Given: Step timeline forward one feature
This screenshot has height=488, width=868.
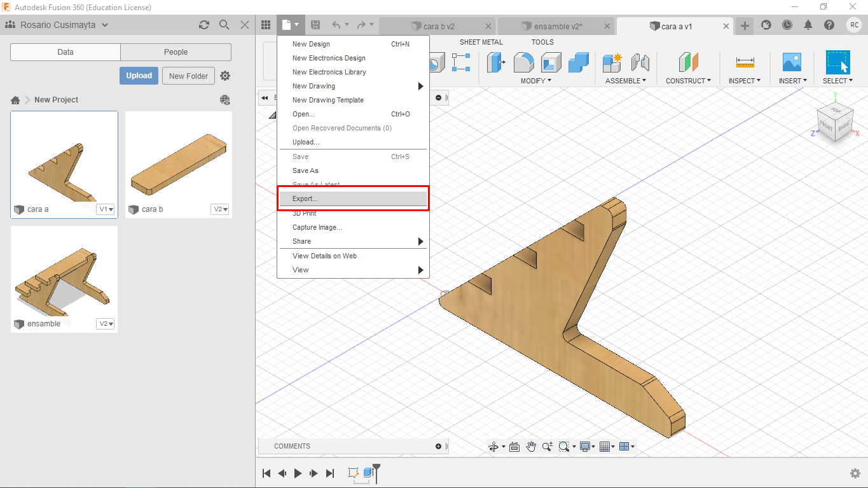Looking at the screenshot, I should 313,473.
